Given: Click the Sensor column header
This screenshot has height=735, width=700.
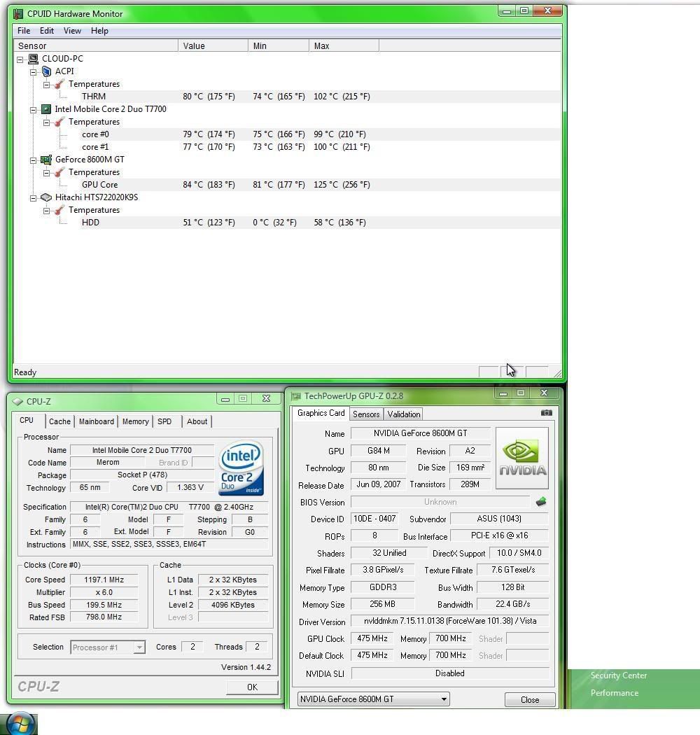Looking at the screenshot, I should coord(96,46).
